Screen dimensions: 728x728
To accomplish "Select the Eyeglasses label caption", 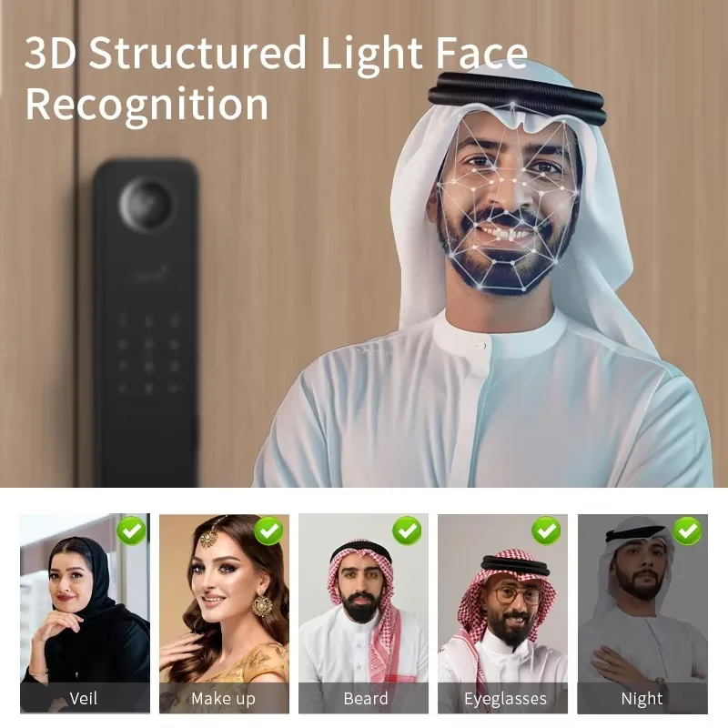I will click(503, 698).
